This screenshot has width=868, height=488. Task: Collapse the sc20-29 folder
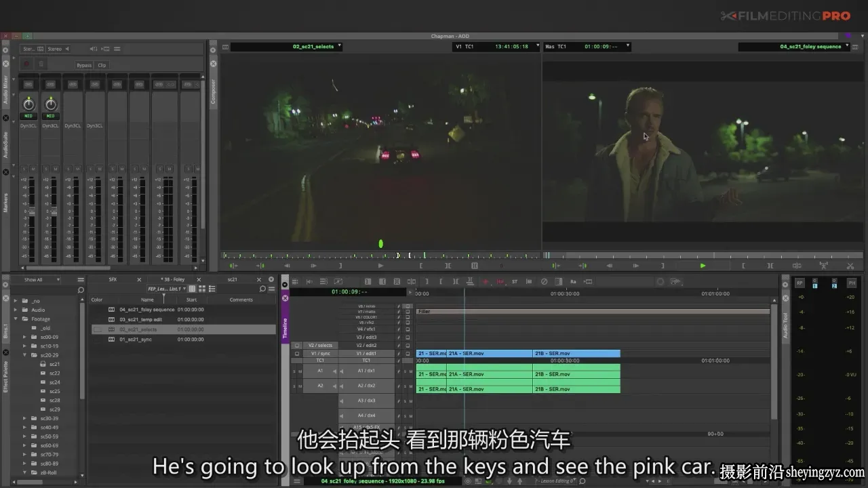point(25,355)
